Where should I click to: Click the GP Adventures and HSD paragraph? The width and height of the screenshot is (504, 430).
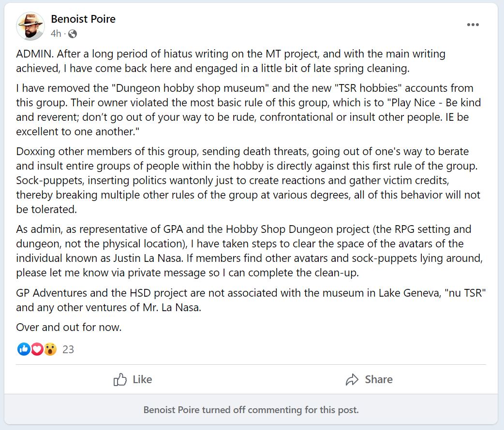[x=251, y=300]
